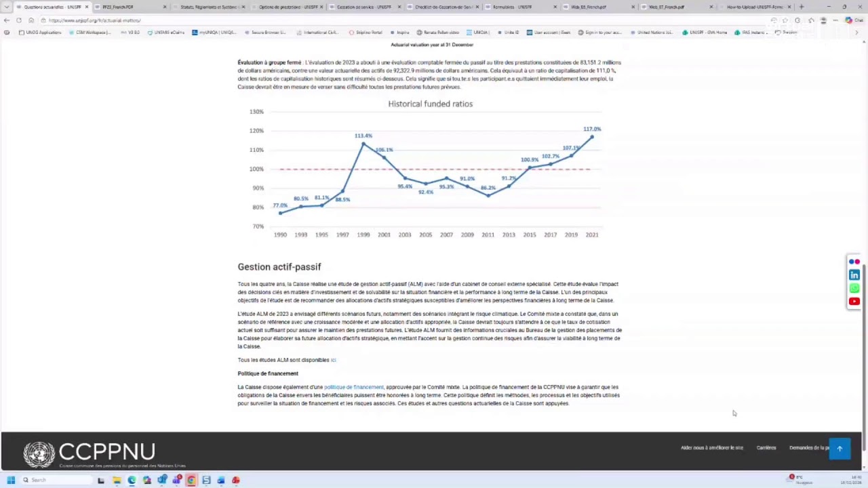Open the 'politique de financement' link
The width and height of the screenshot is (868, 488).
[353, 387]
